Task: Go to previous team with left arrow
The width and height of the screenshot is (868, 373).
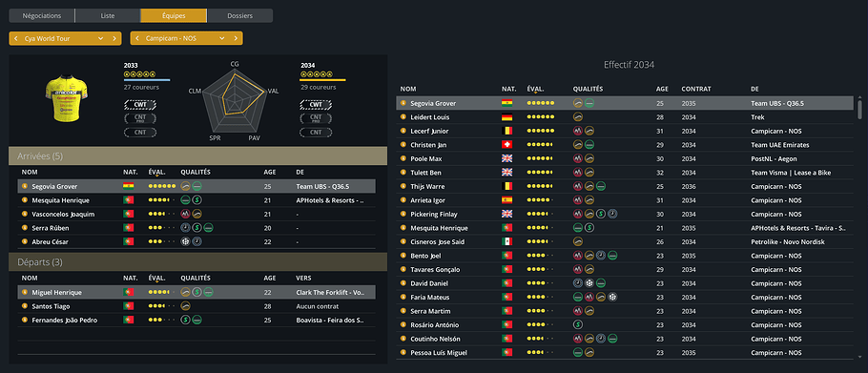Action: 136,38
